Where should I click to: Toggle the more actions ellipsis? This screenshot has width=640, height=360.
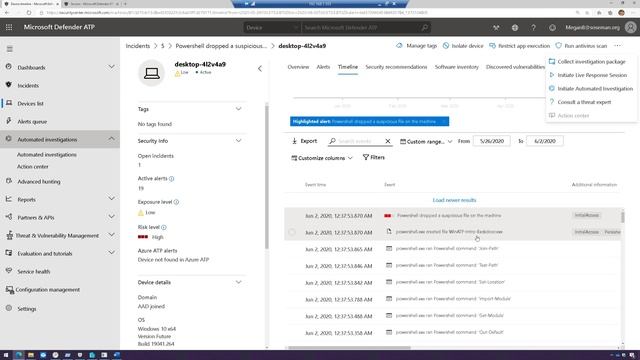[617, 46]
